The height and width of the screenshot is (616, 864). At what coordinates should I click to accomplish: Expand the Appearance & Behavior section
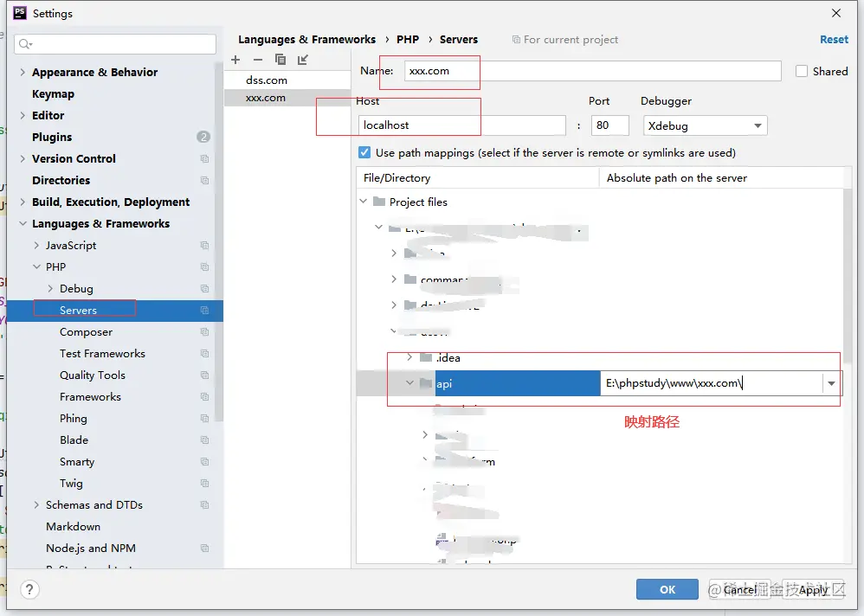click(x=23, y=73)
